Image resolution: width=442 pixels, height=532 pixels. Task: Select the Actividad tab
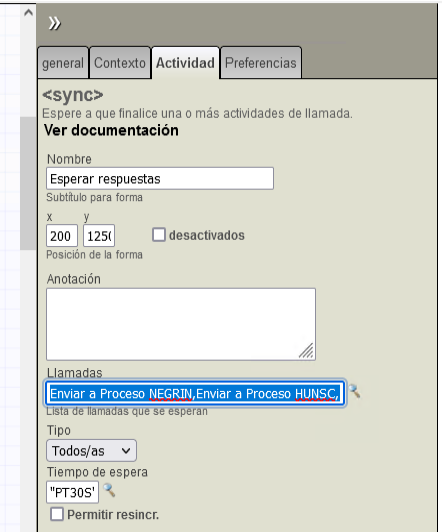pyautogui.click(x=185, y=63)
